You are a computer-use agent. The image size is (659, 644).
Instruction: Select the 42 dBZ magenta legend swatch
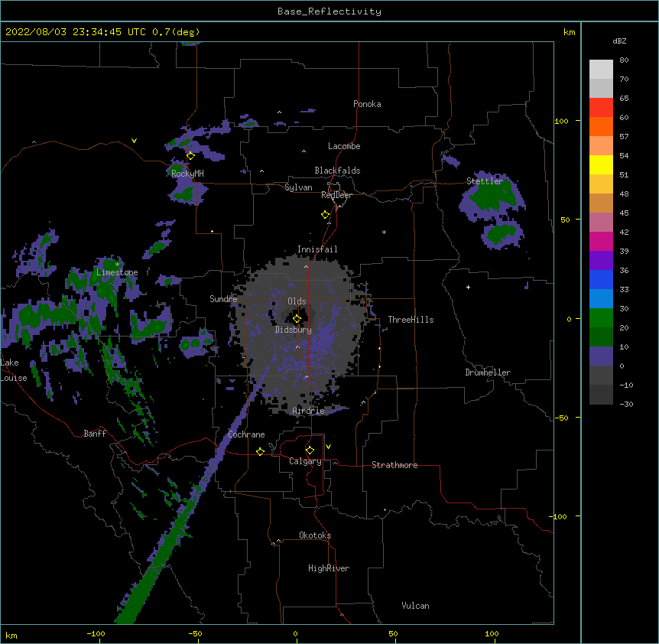click(601, 241)
